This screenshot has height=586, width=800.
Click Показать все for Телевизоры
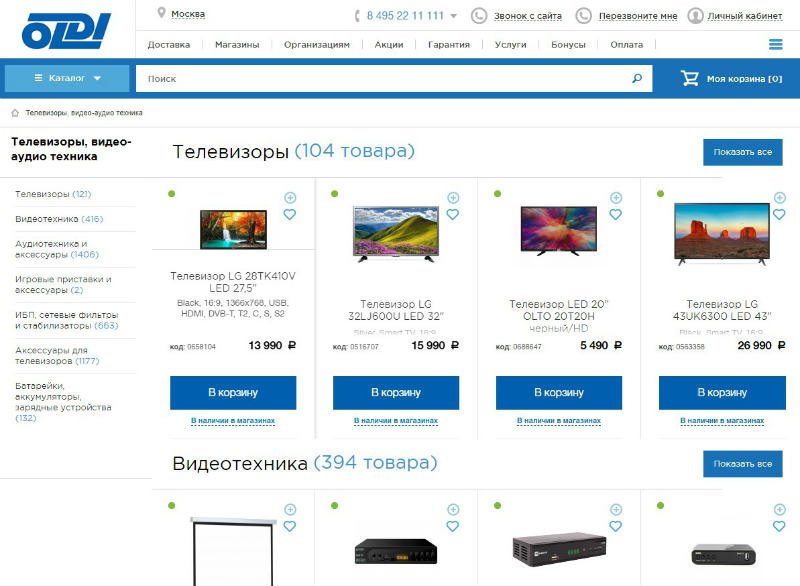coord(742,152)
